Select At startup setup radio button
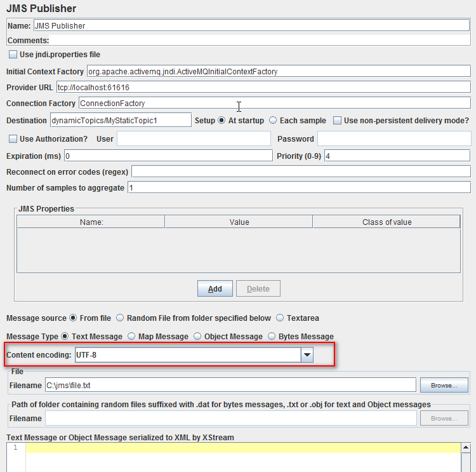 pos(221,121)
